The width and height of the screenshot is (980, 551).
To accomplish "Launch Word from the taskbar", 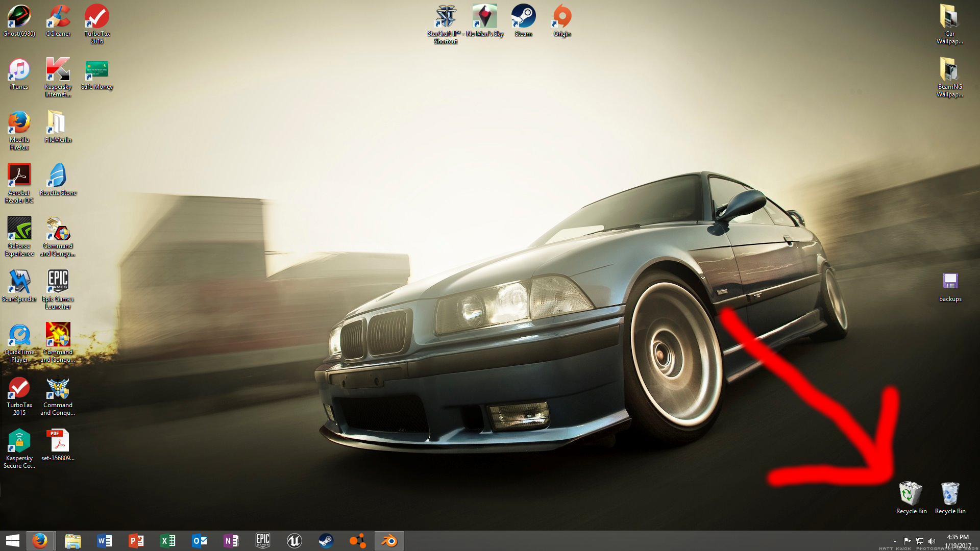I will click(x=105, y=541).
